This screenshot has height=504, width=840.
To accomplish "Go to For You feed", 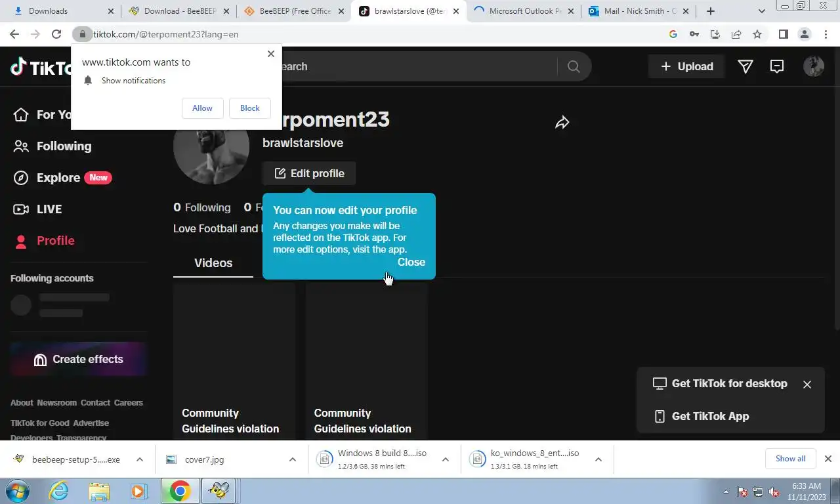I will point(42,115).
